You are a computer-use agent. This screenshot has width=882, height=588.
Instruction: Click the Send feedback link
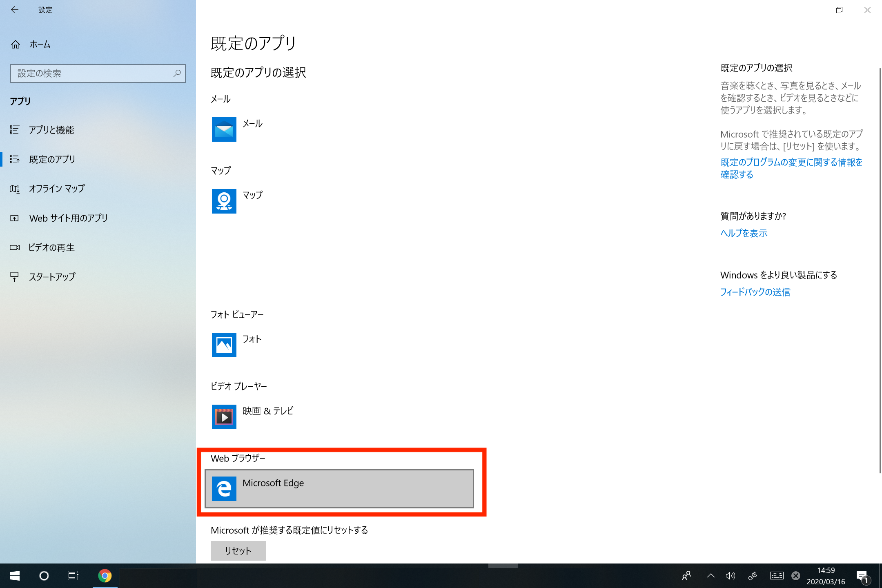coord(755,292)
